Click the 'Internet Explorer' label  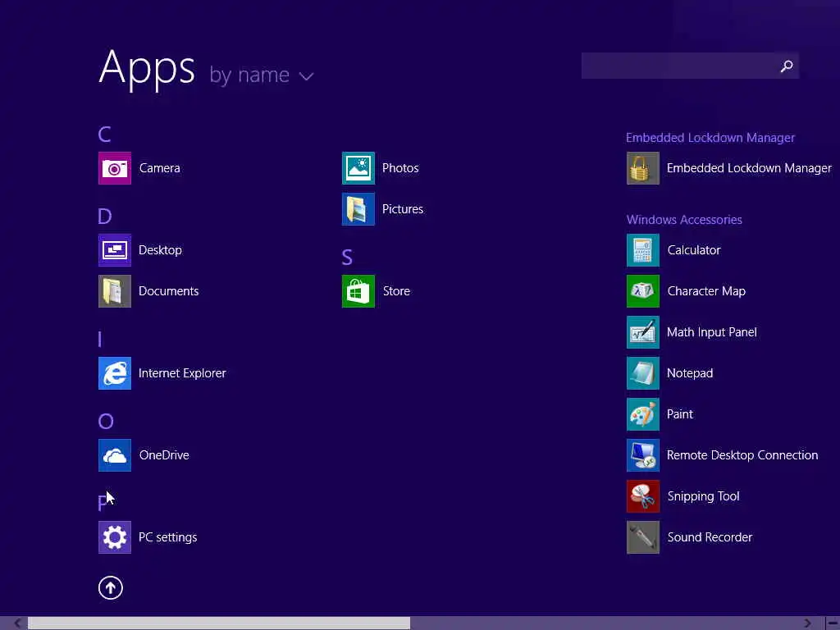coord(182,373)
